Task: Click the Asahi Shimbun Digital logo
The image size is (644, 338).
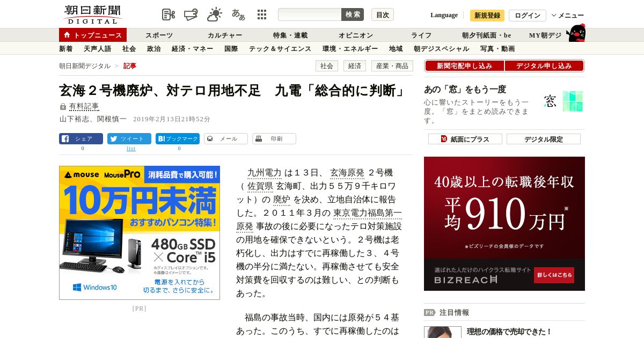Action: coord(92,14)
